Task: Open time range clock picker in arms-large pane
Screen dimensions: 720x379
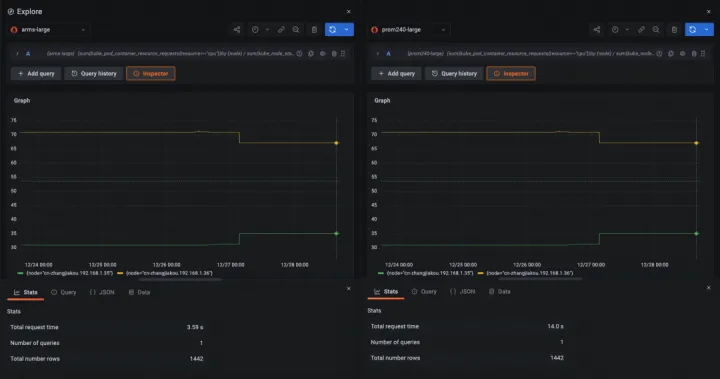Action: [x=255, y=30]
